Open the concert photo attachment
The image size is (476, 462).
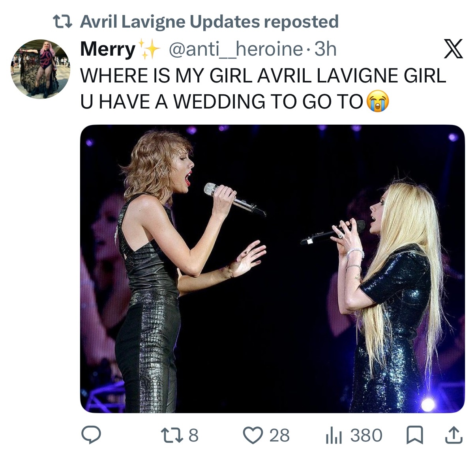pyautogui.click(x=272, y=269)
